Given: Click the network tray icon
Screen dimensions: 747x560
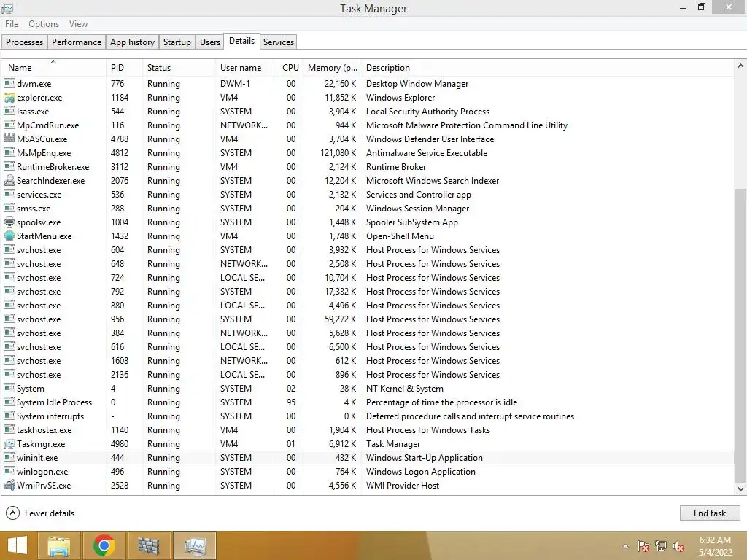Looking at the screenshot, I should [661, 546].
